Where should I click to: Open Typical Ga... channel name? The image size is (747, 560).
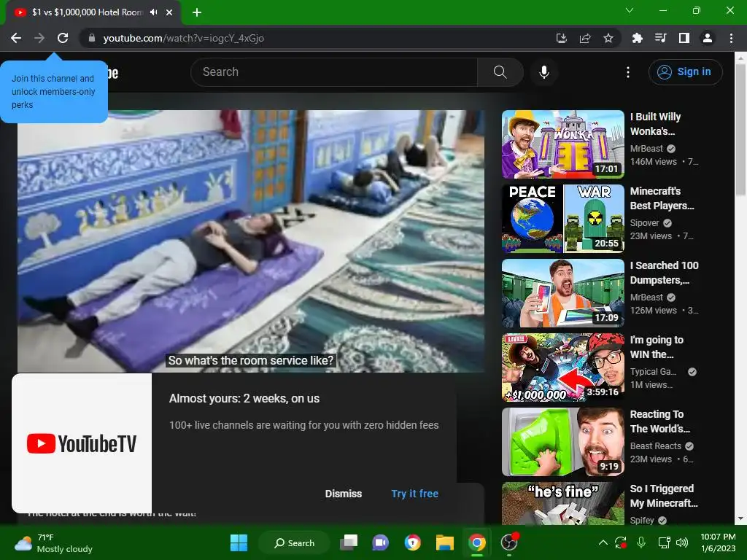click(653, 371)
